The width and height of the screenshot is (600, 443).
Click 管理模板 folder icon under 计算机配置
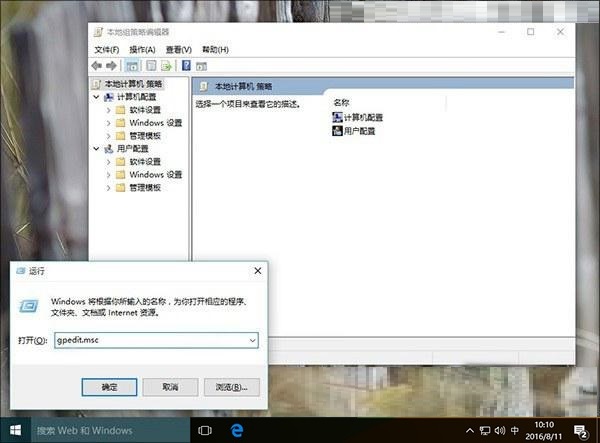[x=121, y=136]
